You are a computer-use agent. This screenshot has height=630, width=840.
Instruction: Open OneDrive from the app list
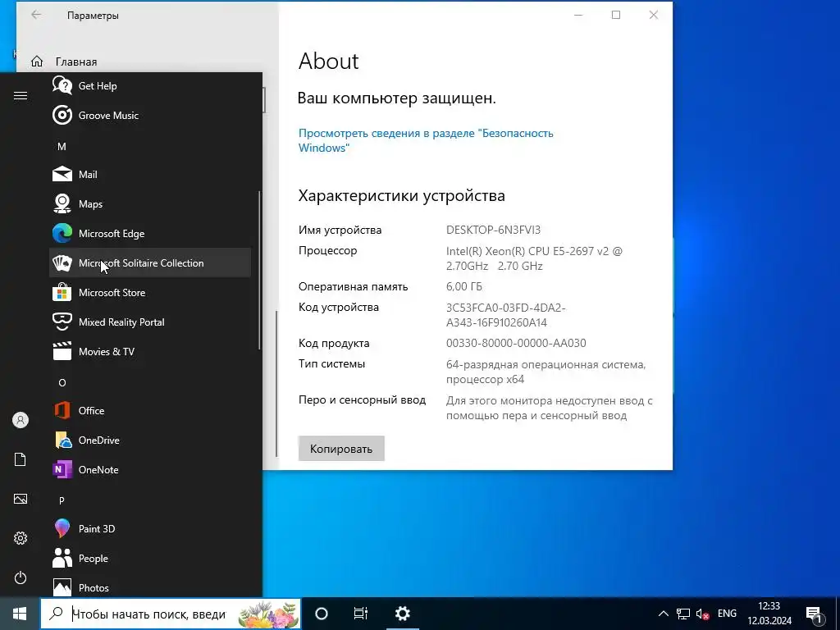[150, 440]
